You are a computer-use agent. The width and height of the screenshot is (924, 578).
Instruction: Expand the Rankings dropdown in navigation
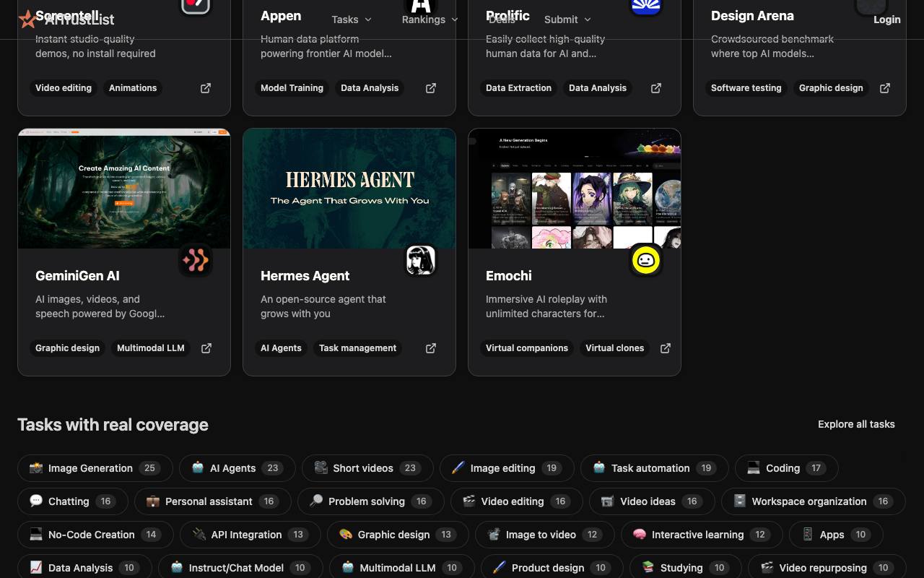tap(430, 20)
